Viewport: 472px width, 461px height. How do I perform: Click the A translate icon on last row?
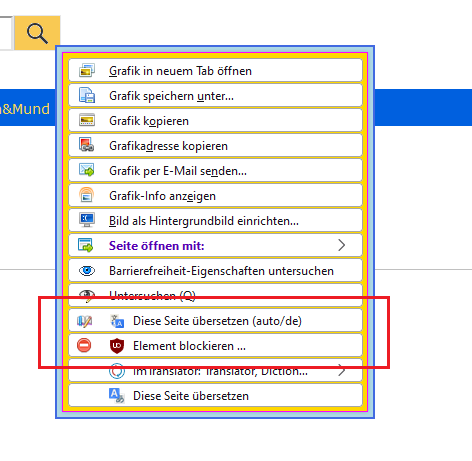pyautogui.click(x=117, y=396)
